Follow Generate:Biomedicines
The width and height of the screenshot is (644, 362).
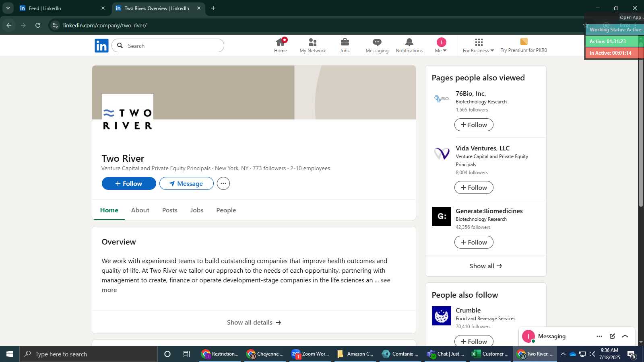coord(474,242)
